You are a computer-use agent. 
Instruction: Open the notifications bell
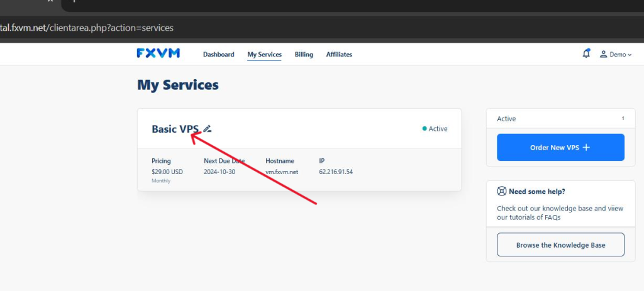tap(586, 54)
